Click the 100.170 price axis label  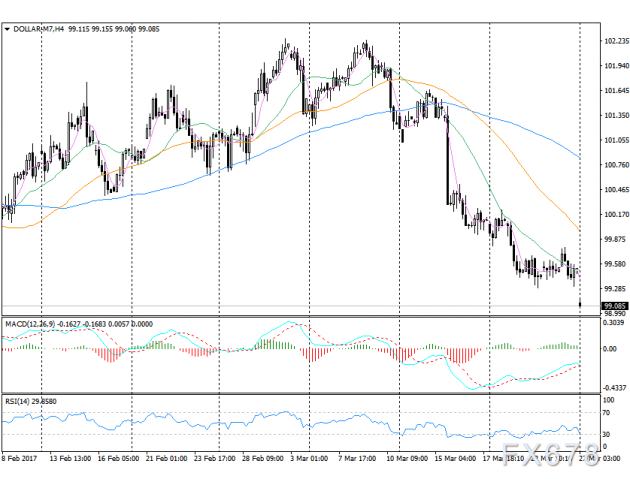coord(616,215)
